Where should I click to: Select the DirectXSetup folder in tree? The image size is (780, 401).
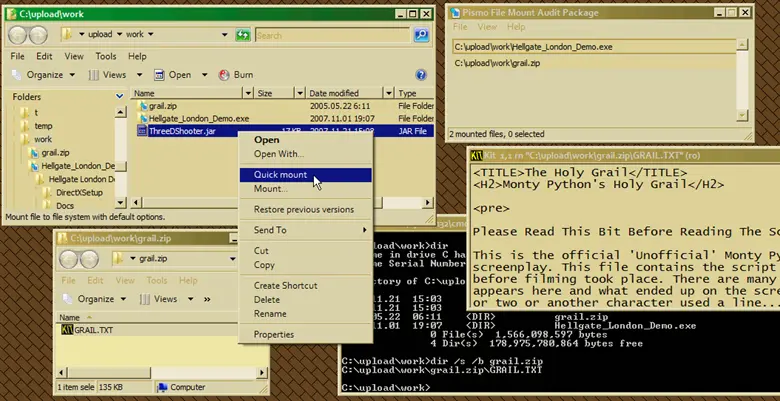click(x=79, y=191)
